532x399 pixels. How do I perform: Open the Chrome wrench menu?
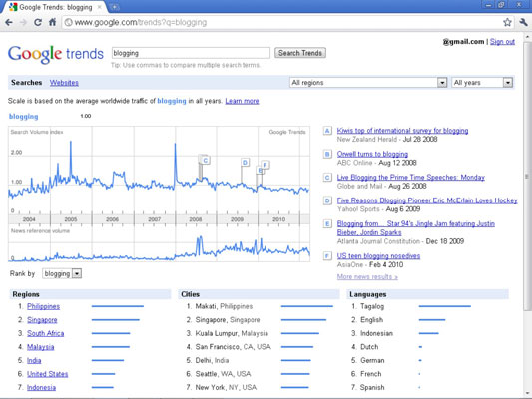pyautogui.click(x=524, y=22)
